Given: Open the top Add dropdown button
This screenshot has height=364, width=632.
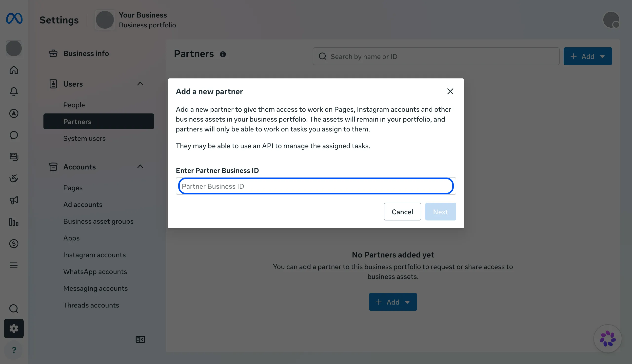Looking at the screenshot, I should click(x=588, y=56).
